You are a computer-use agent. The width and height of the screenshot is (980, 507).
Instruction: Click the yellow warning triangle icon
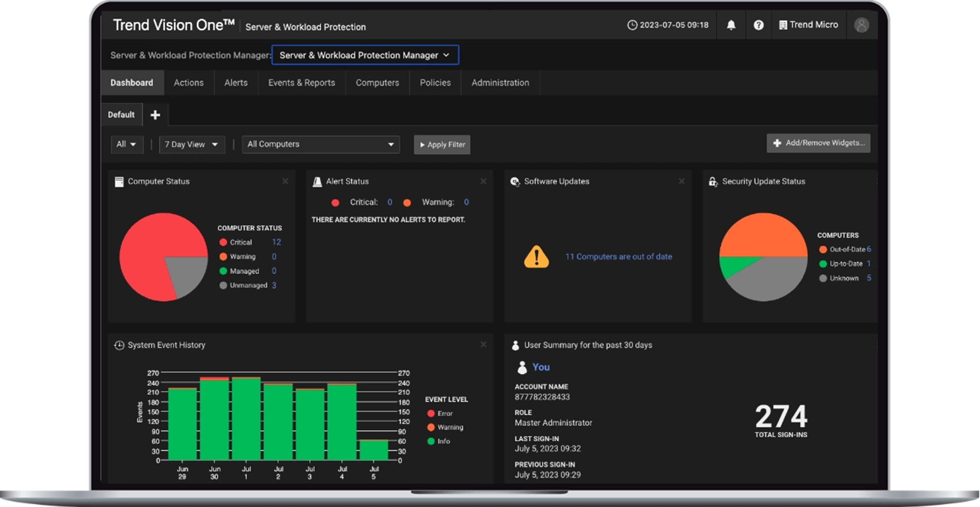(536, 257)
